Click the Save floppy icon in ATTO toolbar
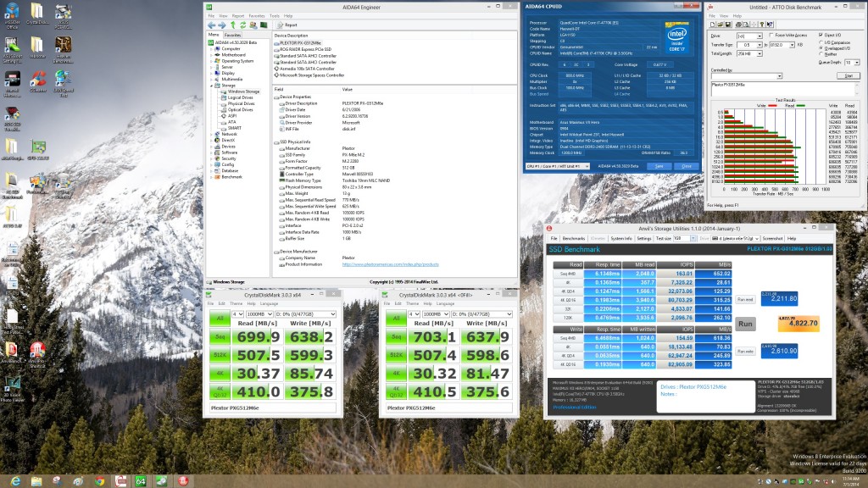868x488 pixels. (x=728, y=25)
